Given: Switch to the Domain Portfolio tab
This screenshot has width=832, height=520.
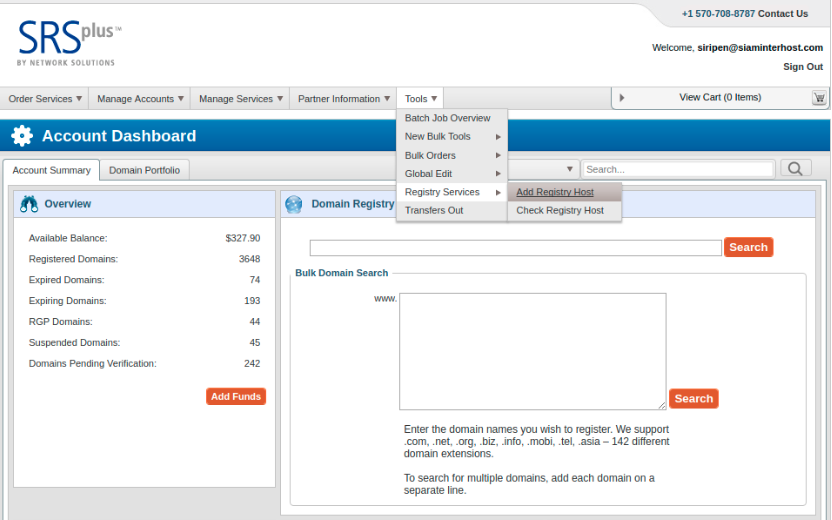Looking at the screenshot, I should (x=145, y=171).
